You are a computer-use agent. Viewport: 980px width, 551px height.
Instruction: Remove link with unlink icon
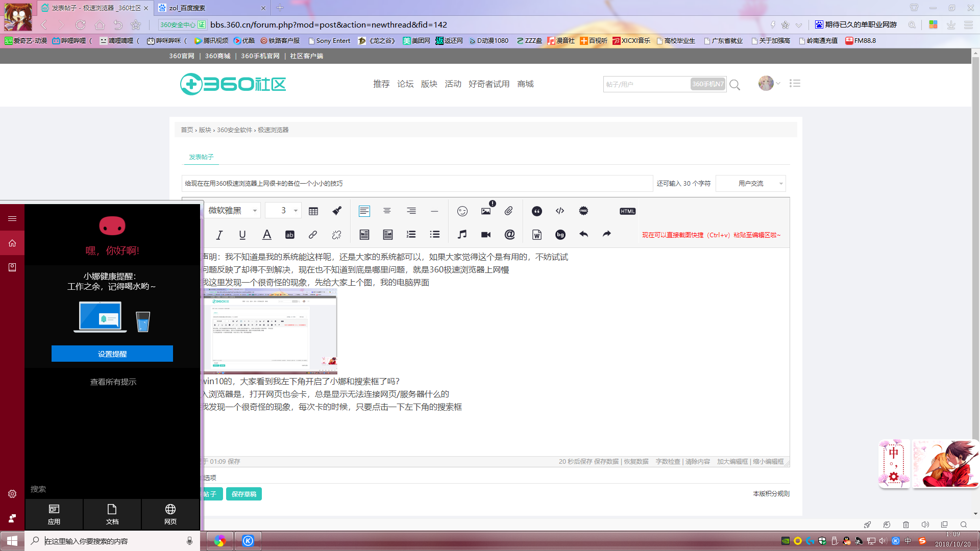point(336,235)
